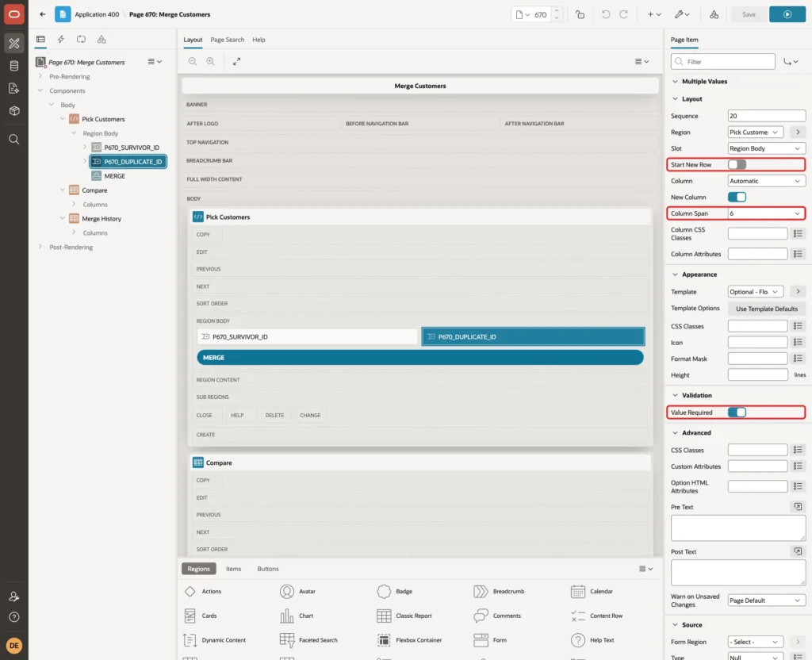This screenshot has width=812, height=660.
Task: Toggle the Value Required switch
Action: click(x=737, y=412)
